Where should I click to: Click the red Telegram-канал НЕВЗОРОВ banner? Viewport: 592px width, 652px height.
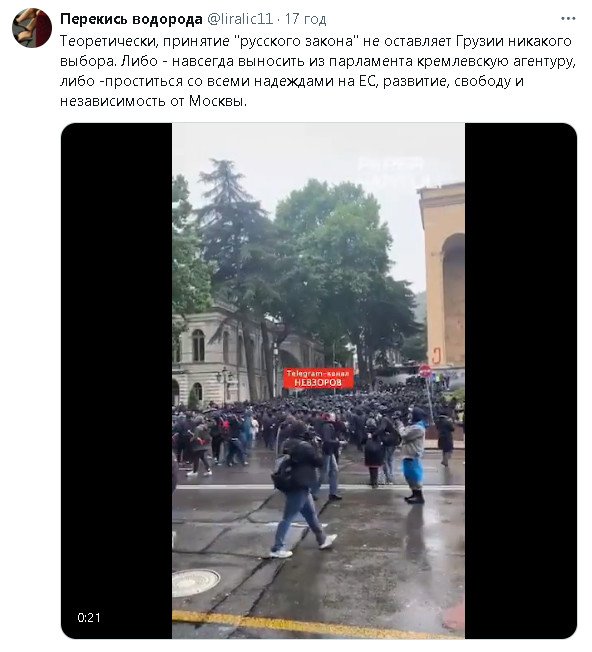tap(318, 378)
